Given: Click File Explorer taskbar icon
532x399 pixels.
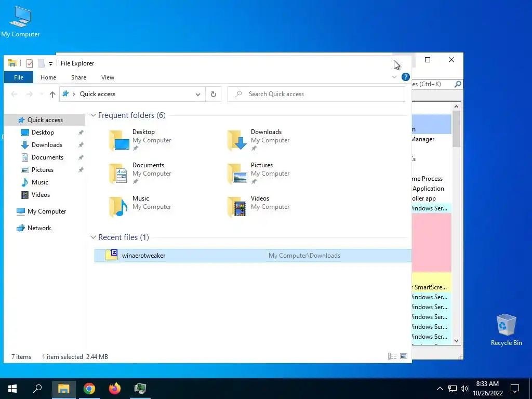Looking at the screenshot, I should pos(63,389).
